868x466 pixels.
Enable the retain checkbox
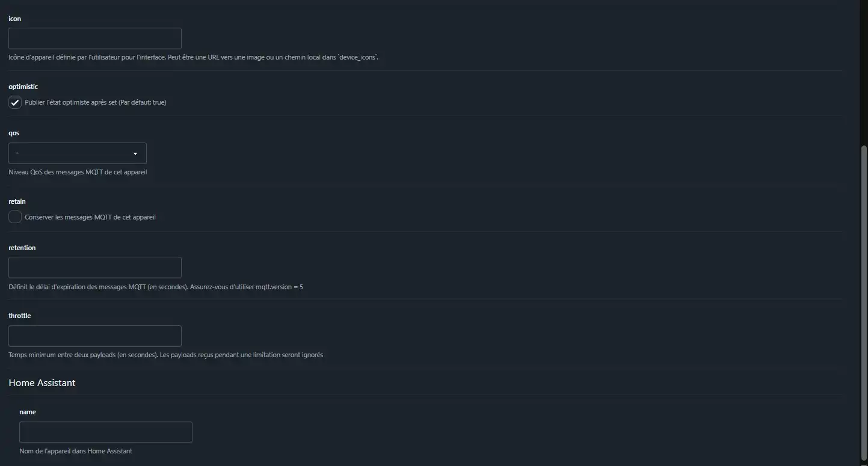(x=15, y=217)
